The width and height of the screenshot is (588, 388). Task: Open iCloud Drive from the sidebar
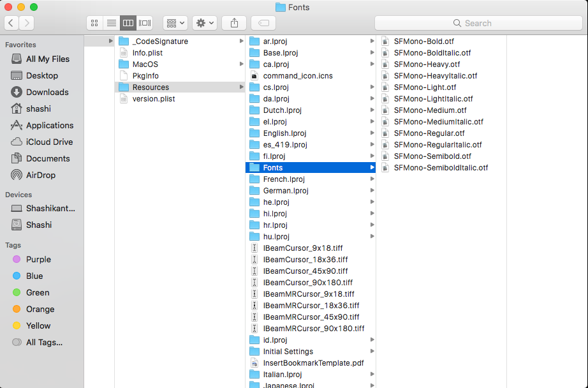point(42,142)
